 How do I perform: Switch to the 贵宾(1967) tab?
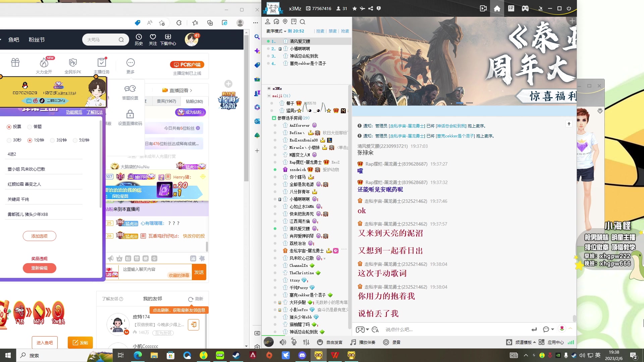coord(166,101)
